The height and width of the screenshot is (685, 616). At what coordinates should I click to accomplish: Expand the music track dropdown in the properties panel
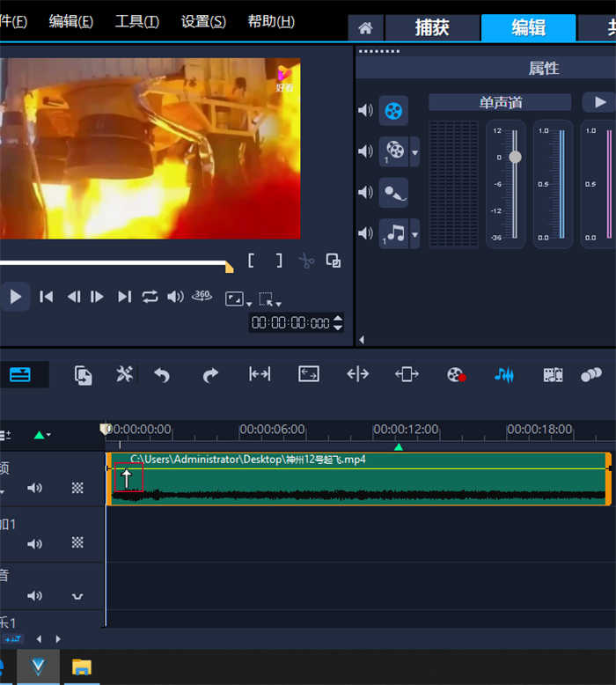click(x=415, y=233)
